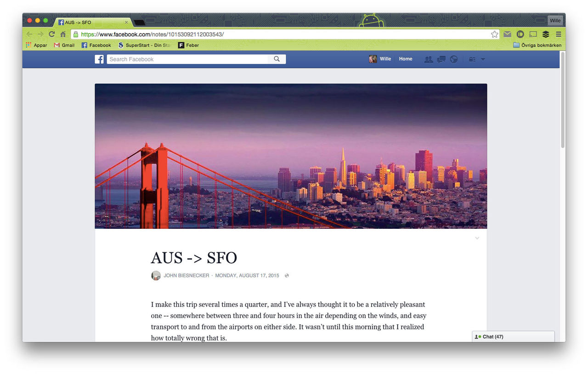Click the public globe privacy icon beside the date
The image size is (588, 374).
(x=287, y=276)
